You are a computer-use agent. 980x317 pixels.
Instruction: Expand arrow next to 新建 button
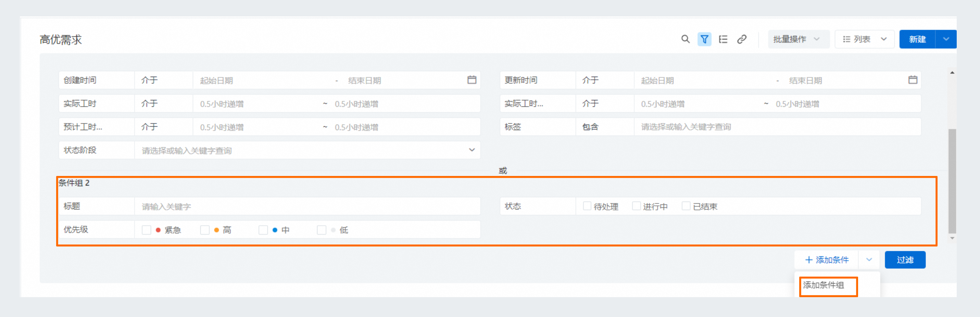[946, 39]
